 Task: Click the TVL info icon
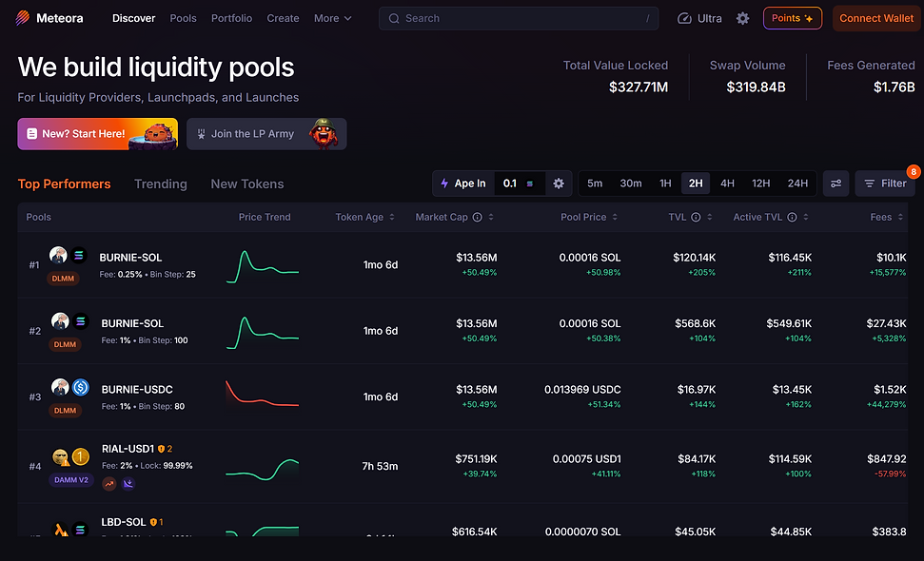696,217
